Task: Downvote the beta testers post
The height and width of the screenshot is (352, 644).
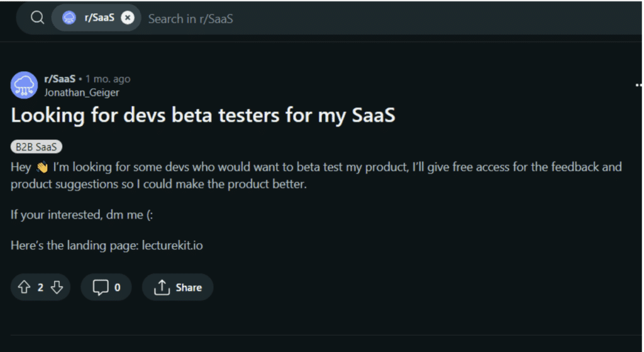Action: (x=57, y=287)
